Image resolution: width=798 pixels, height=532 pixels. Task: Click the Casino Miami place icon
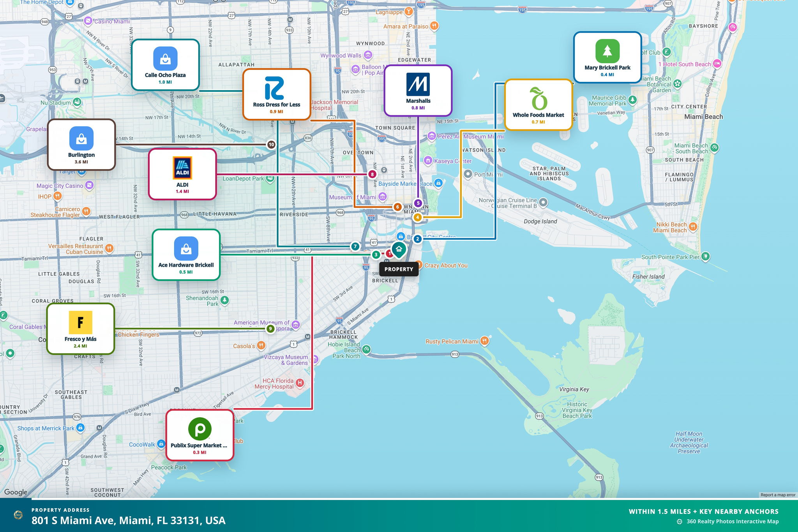click(88, 21)
